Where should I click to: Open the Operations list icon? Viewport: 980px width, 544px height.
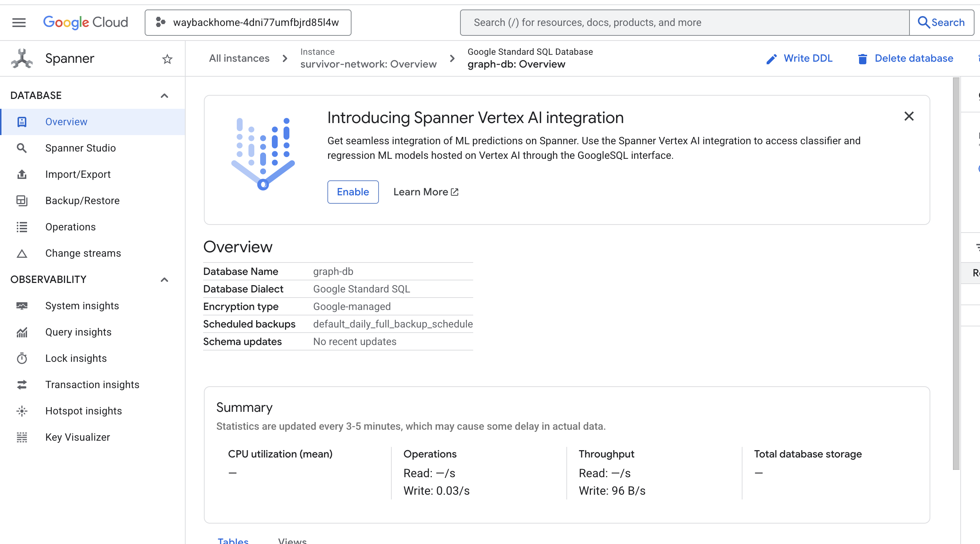[x=22, y=227]
